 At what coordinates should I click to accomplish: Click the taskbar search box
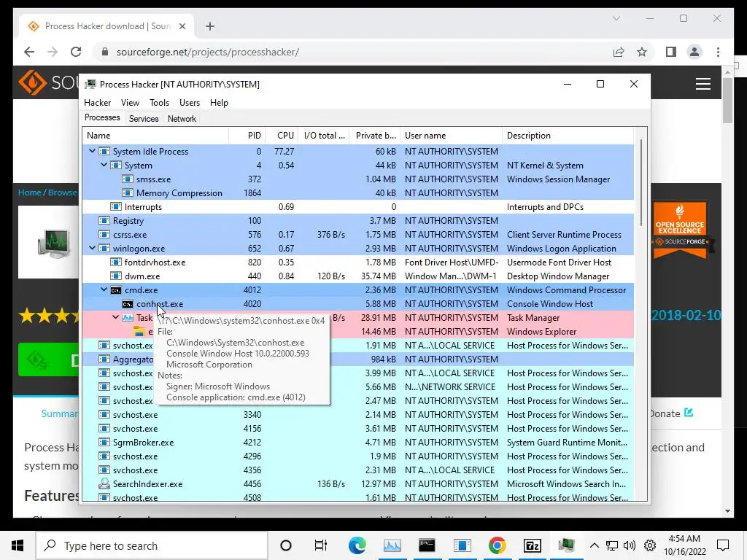click(152, 545)
